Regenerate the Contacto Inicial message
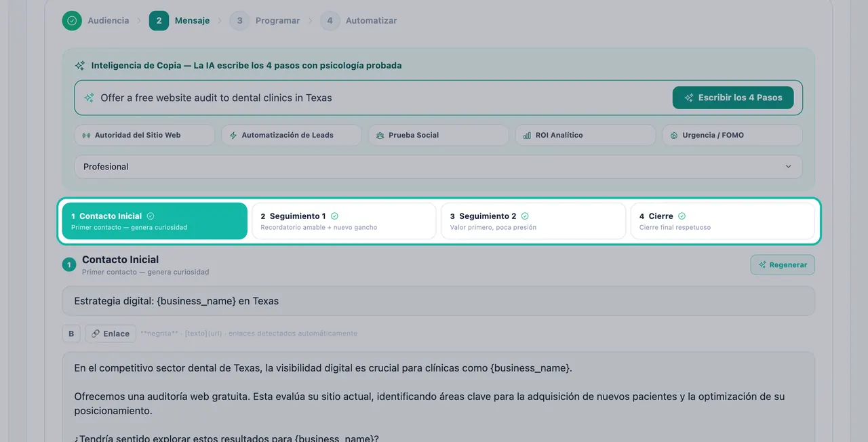Viewport: 868px width, 442px height. (783, 265)
